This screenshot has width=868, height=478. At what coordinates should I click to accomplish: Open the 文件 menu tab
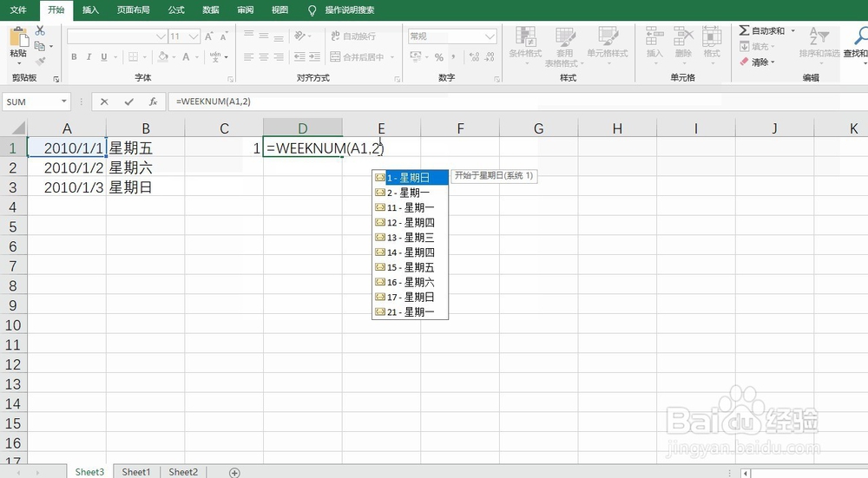pyautogui.click(x=19, y=10)
